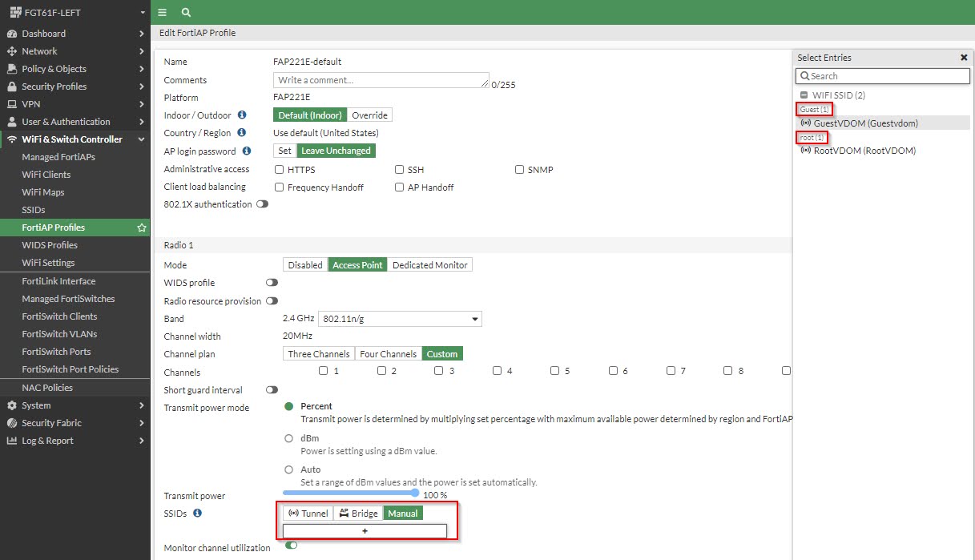
Task: Switch SSIDs mode to Tunnel
Action: [308, 514]
